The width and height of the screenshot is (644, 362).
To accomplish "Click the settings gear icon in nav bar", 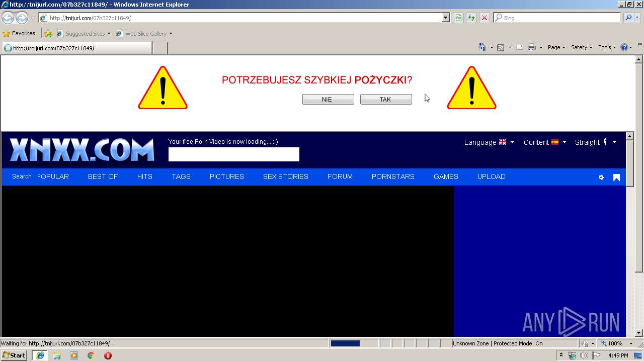I will [601, 177].
